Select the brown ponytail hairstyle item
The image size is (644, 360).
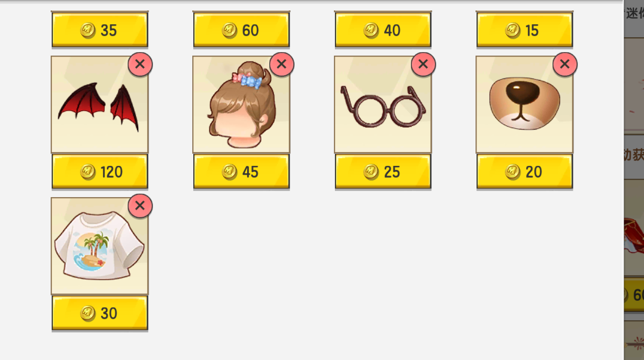pyautogui.click(x=241, y=104)
